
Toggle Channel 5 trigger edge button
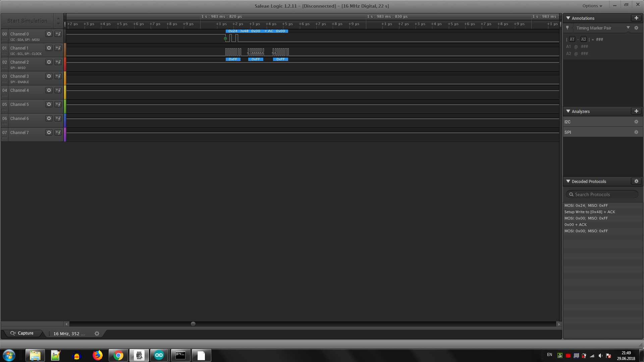tap(58, 104)
